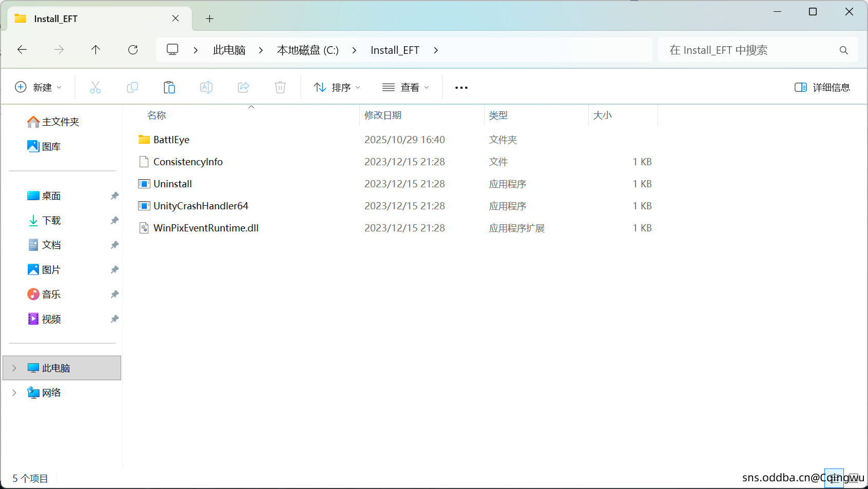Click the Paste clipboard icon
This screenshot has height=489, width=868.
point(169,87)
